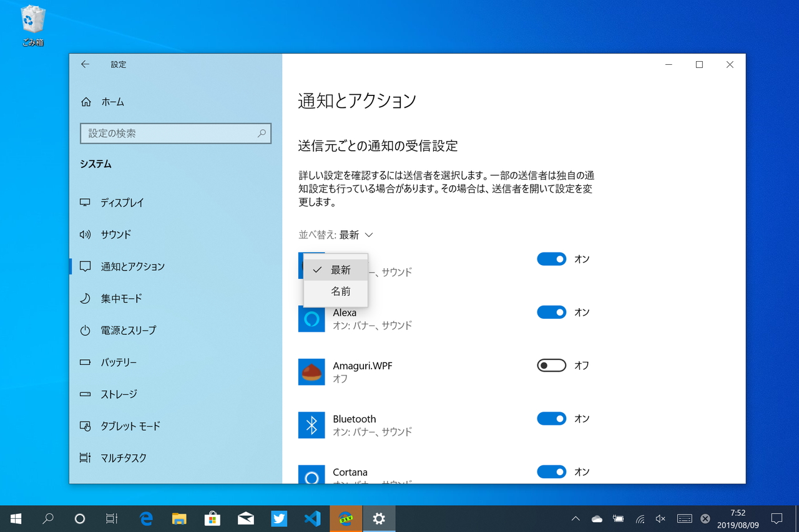Open File Explorer from the taskbar

coord(179,518)
